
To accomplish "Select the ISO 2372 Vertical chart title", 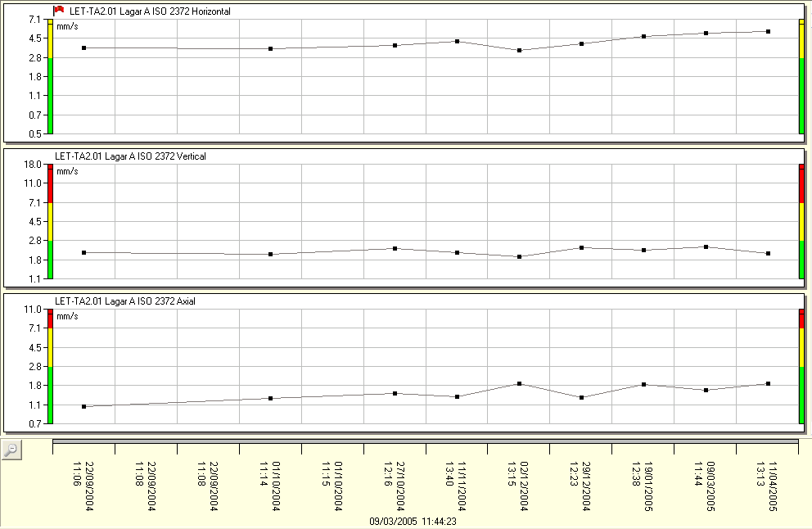I will pyautogui.click(x=130, y=156).
